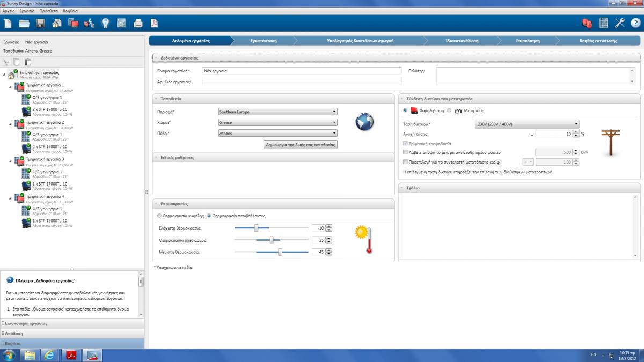Open the Πόλη dropdown showing Athens

[277, 133]
